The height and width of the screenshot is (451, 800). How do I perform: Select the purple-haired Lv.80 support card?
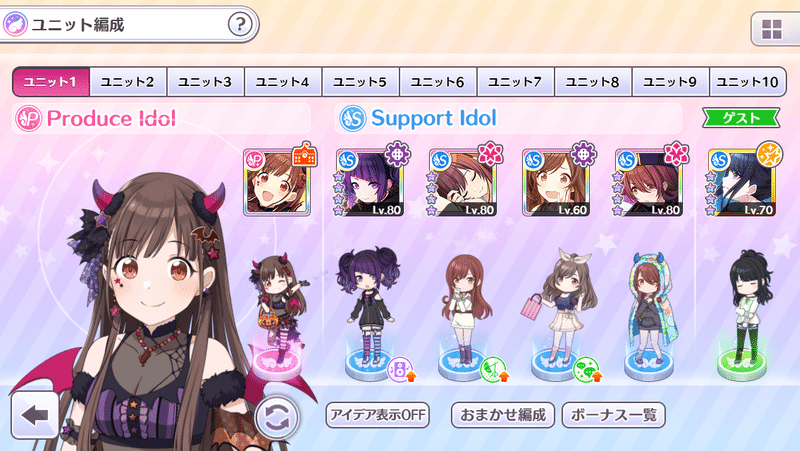click(x=370, y=182)
